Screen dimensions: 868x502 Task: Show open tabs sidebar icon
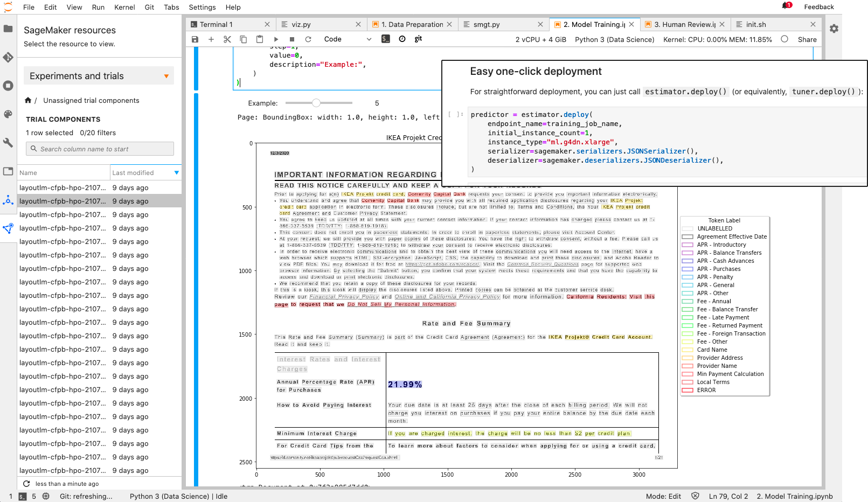[8, 171]
